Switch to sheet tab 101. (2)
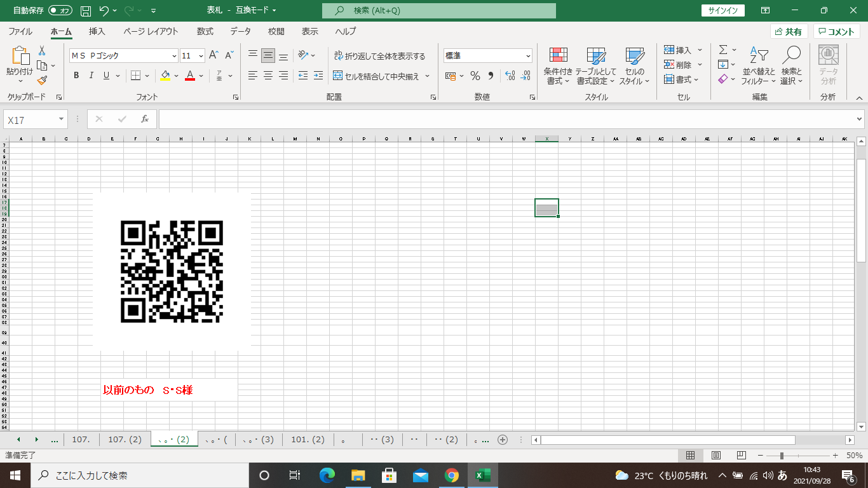Image resolution: width=868 pixels, height=488 pixels. tap(308, 439)
